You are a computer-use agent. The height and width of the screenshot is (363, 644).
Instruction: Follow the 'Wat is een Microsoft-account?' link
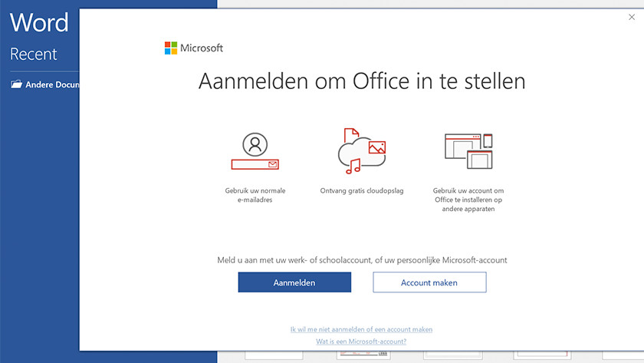361,341
